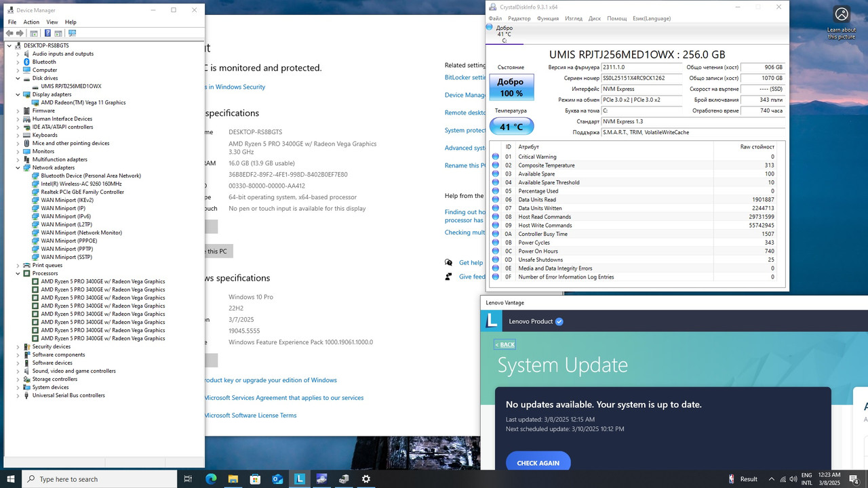Select the Audio inputs and outputs speaker icon
The height and width of the screenshot is (488, 868).
(x=26, y=54)
